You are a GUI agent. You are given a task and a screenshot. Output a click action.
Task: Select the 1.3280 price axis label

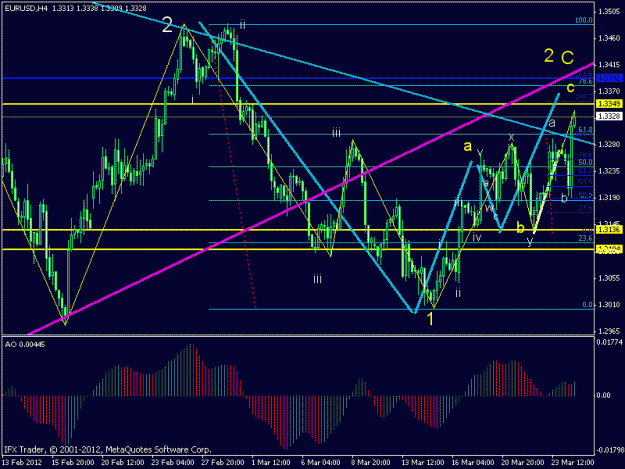tap(609, 144)
